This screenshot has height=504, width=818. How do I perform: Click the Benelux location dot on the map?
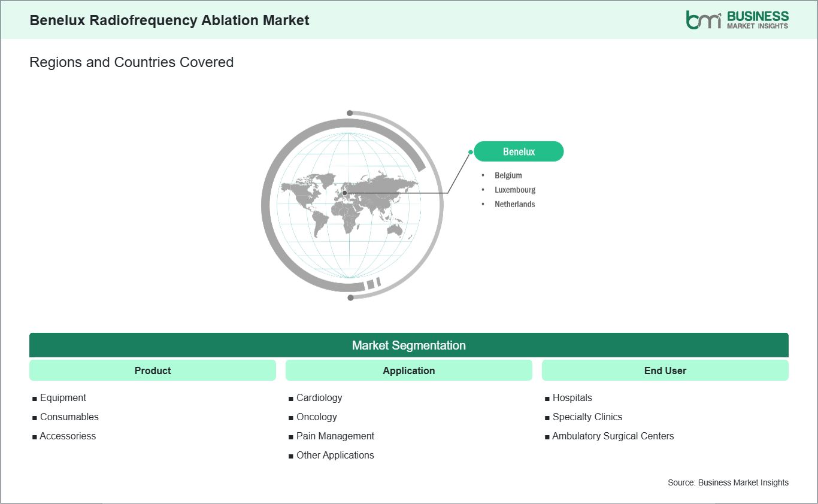(x=344, y=193)
